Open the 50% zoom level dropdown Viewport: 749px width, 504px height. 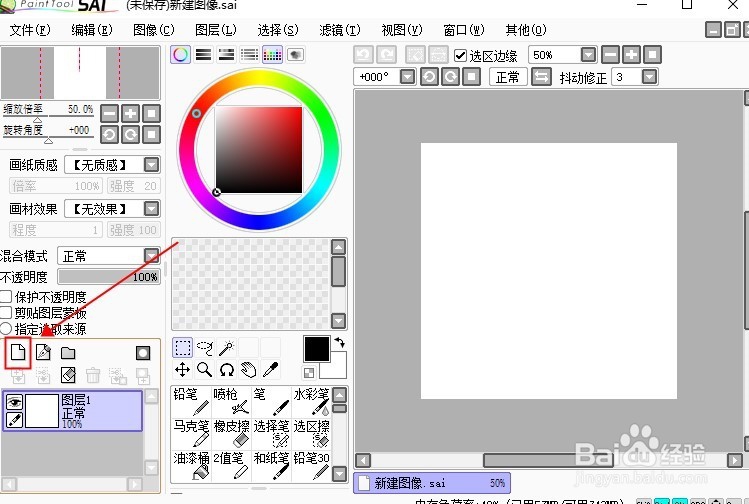(x=588, y=54)
